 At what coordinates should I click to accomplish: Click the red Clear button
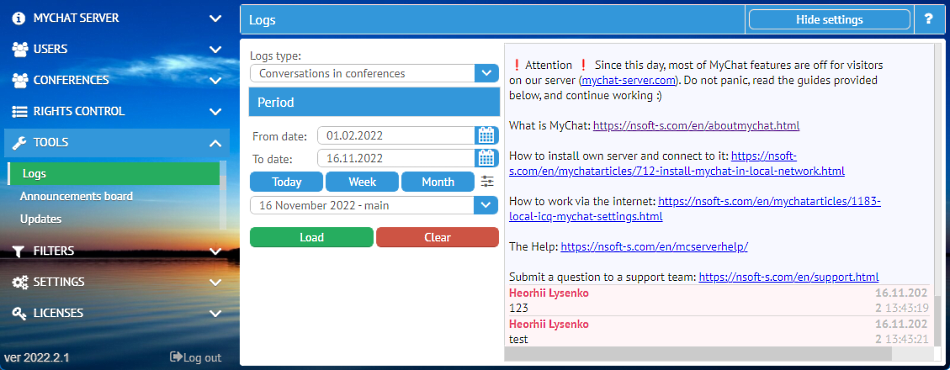(437, 237)
